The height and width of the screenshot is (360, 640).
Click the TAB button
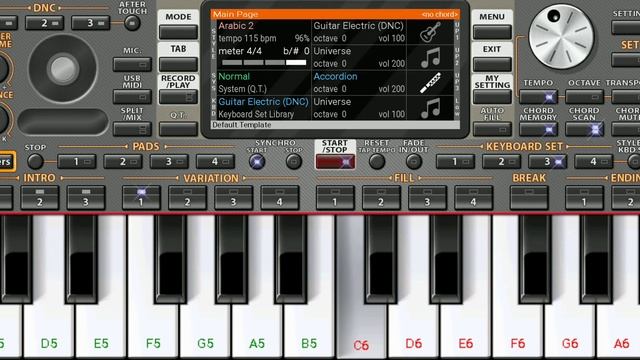click(178, 64)
